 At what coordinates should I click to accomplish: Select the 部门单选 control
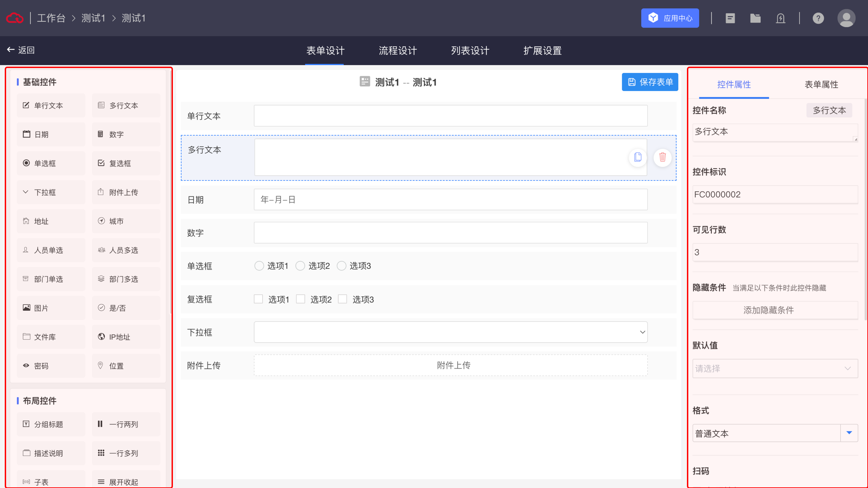click(51, 279)
